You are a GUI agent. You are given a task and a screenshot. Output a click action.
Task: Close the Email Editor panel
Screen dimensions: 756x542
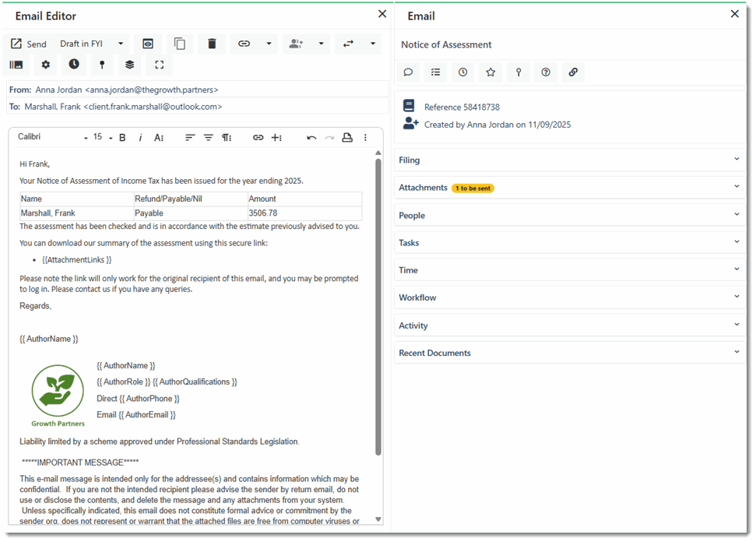[382, 14]
